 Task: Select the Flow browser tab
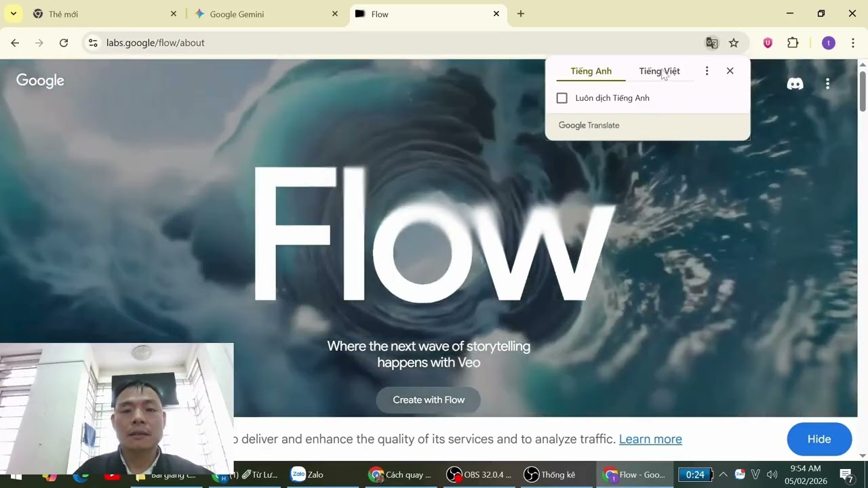click(x=428, y=14)
